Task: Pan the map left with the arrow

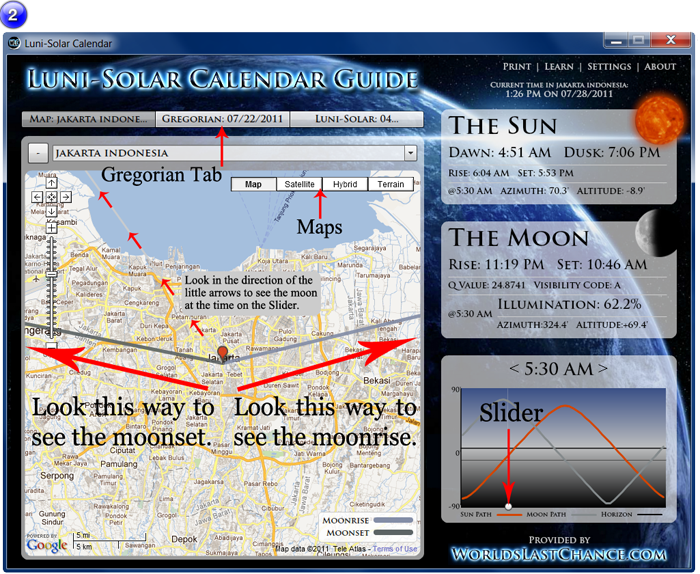Action: pos(38,197)
